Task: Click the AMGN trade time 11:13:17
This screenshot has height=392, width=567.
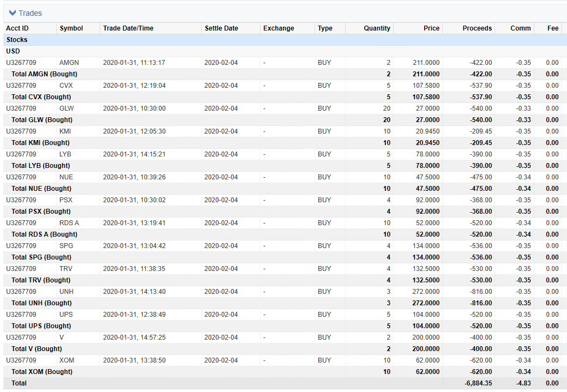Action: [153, 63]
